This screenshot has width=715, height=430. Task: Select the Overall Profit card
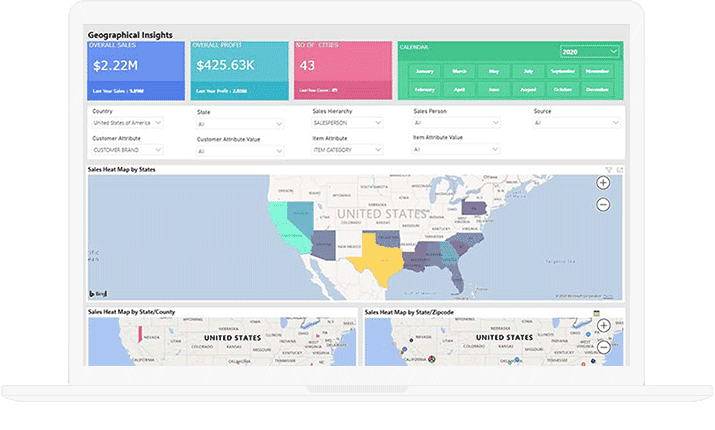click(238, 70)
